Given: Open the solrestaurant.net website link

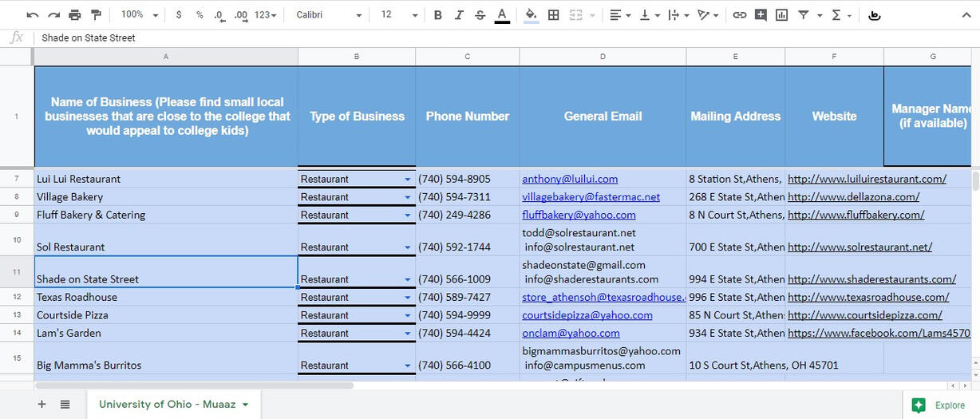Looking at the screenshot, I should 859,247.
